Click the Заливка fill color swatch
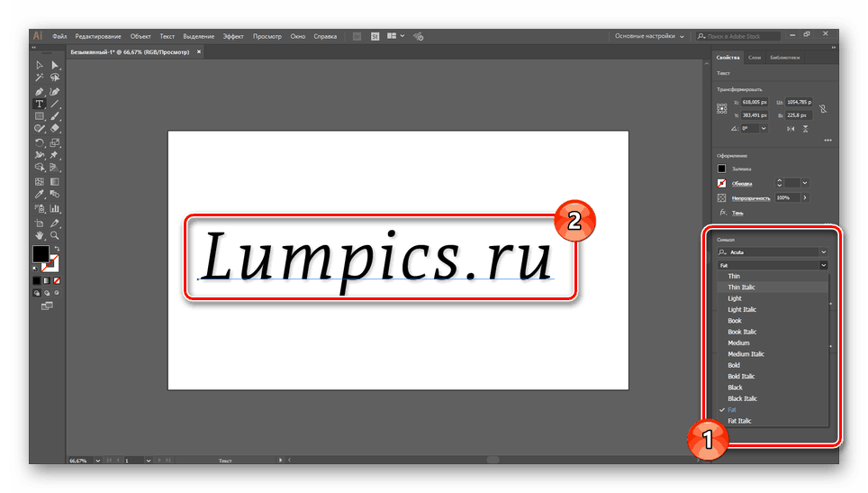The height and width of the screenshot is (493, 868). tap(722, 169)
